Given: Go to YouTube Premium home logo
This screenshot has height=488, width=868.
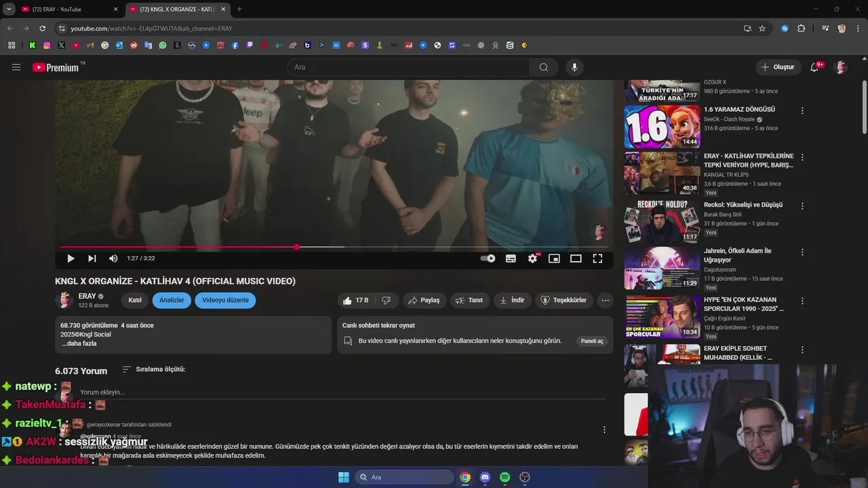Looking at the screenshot, I should (x=56, y=67).
